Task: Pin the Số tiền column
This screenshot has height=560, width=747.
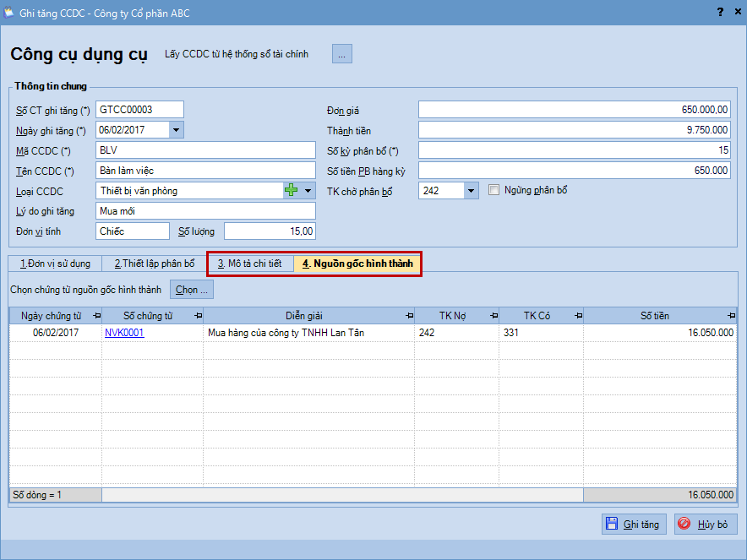Action: point(732,316)
